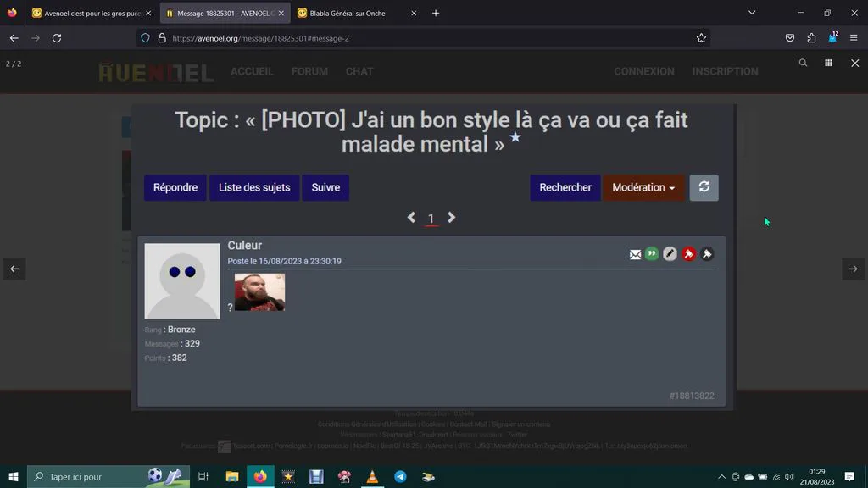Open the Firefox hamburger application menu

854,38
